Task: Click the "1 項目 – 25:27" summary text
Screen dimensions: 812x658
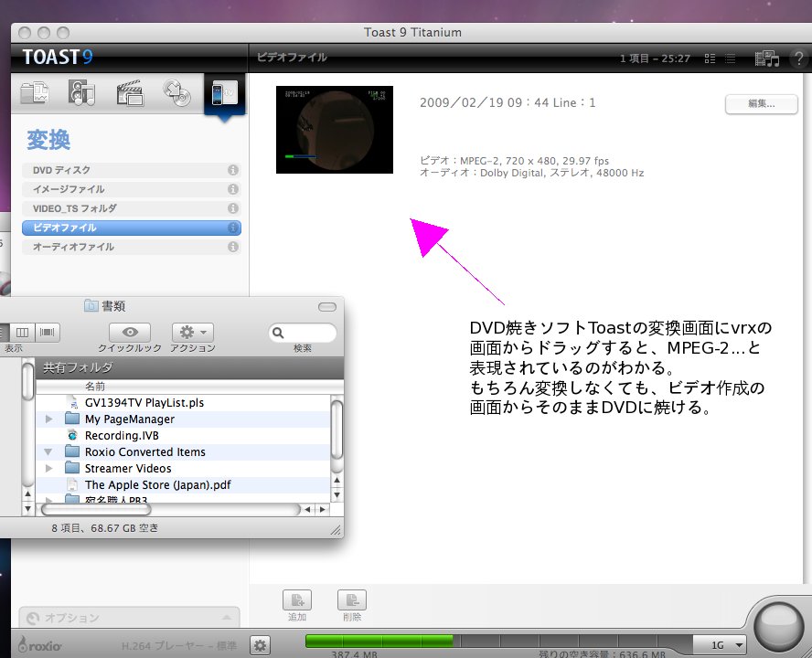Action: (x=655, y=58)
